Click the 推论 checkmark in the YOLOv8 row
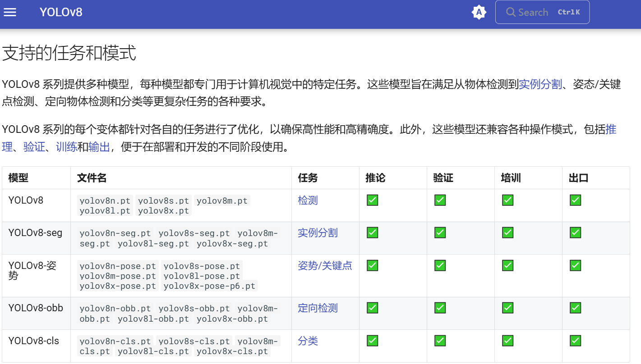 point(372,200)
